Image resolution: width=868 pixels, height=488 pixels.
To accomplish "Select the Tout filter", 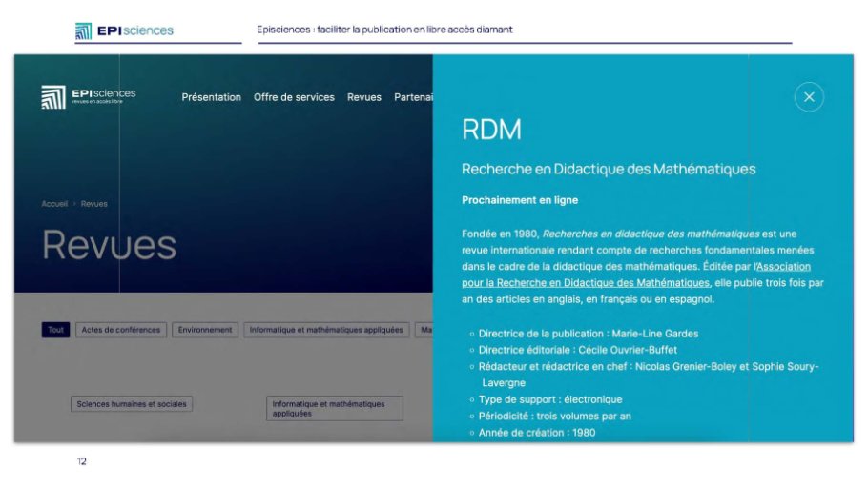I will [x=55, y=330].
